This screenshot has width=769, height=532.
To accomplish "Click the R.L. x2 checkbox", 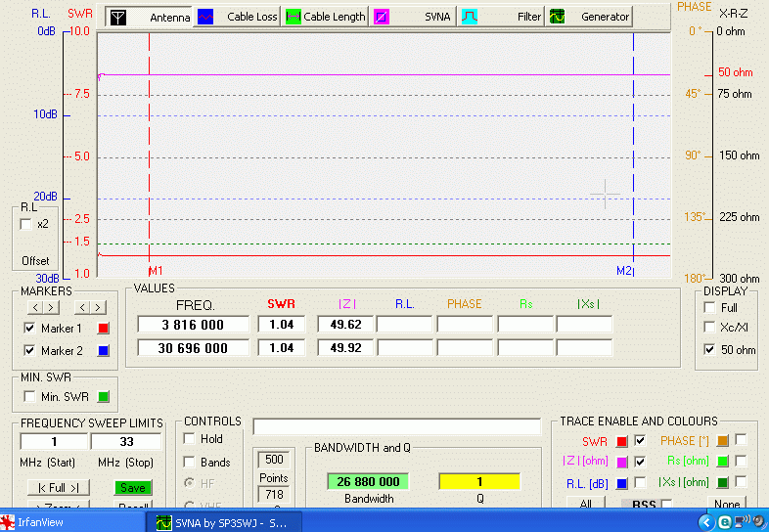I will pos(26,224).
